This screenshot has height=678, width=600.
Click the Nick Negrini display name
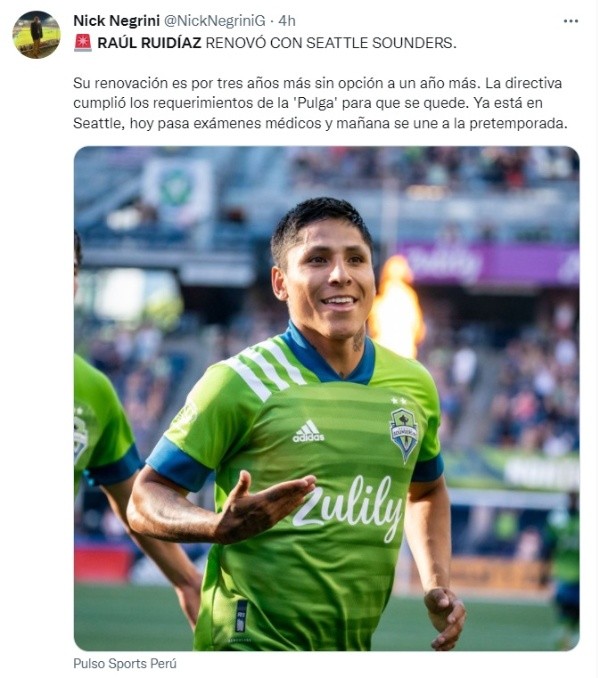coord(116,20)
